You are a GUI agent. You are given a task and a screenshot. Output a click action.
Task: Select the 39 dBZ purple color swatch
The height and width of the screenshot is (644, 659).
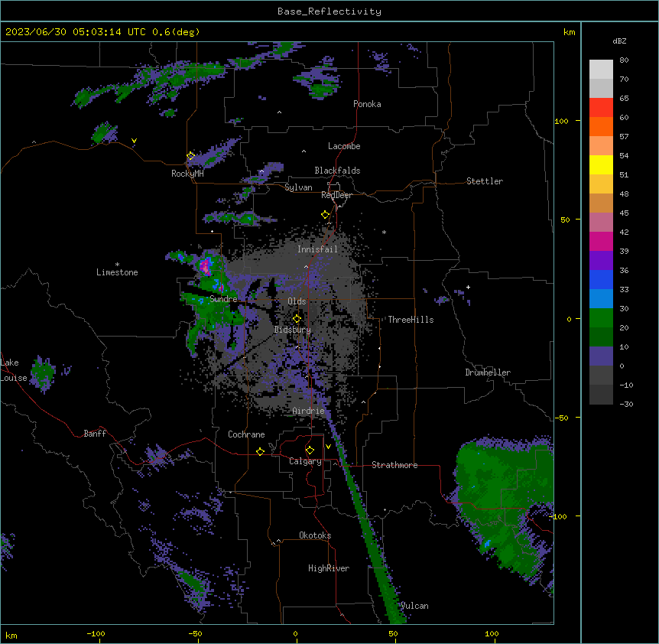coord(601,260)
